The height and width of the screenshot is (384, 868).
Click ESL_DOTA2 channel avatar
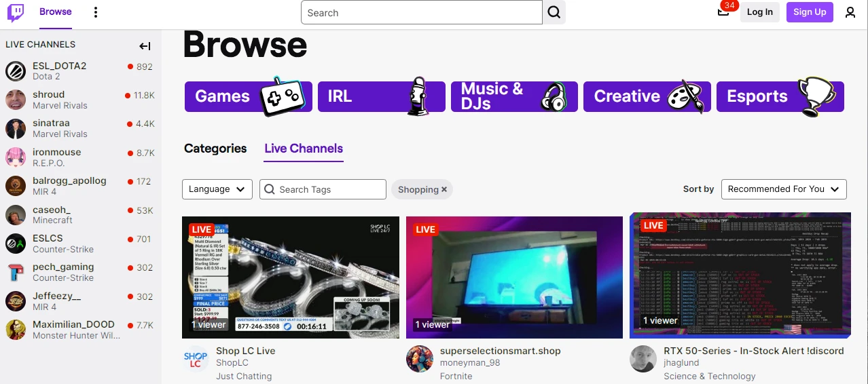coord(16,71)
